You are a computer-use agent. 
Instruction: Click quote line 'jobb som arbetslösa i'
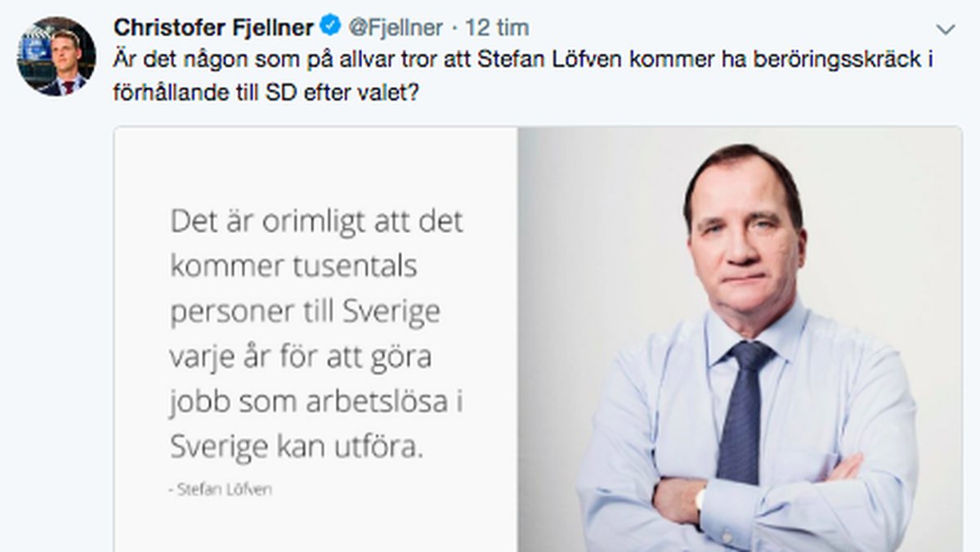(315, 402)
